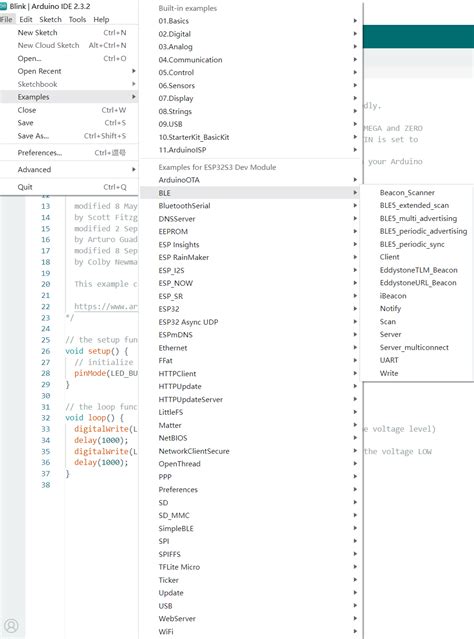
Task: Click New Sketch in File menu
Action: click(x=69, y=33)
